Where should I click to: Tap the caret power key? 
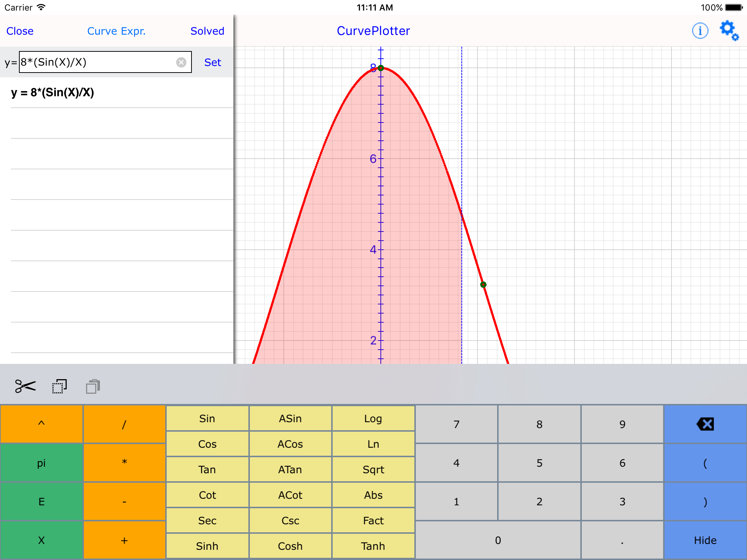42,424
